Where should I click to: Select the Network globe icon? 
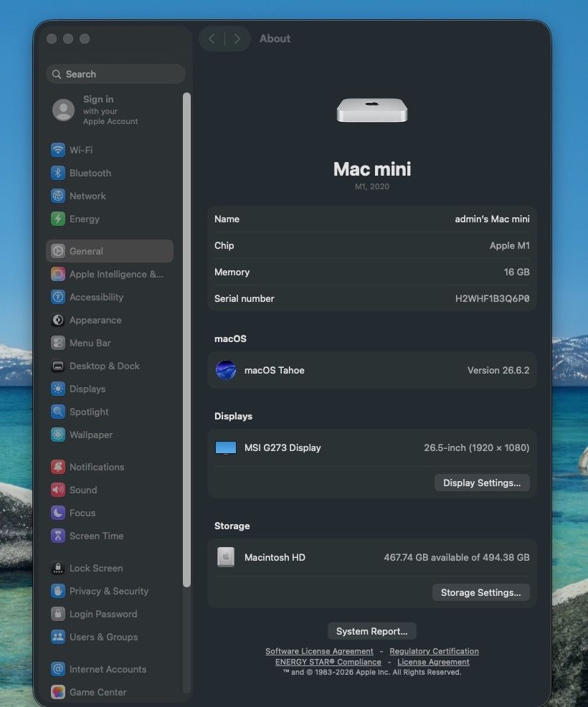57,196
